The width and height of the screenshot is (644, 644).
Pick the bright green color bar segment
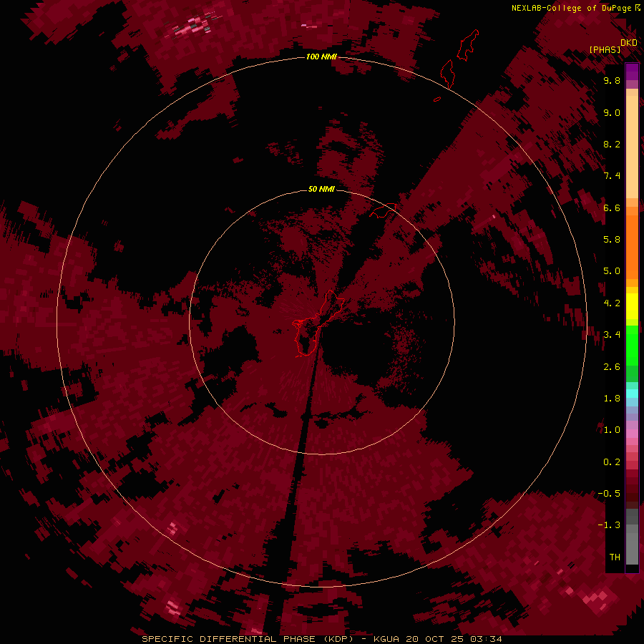coord(632,345)
